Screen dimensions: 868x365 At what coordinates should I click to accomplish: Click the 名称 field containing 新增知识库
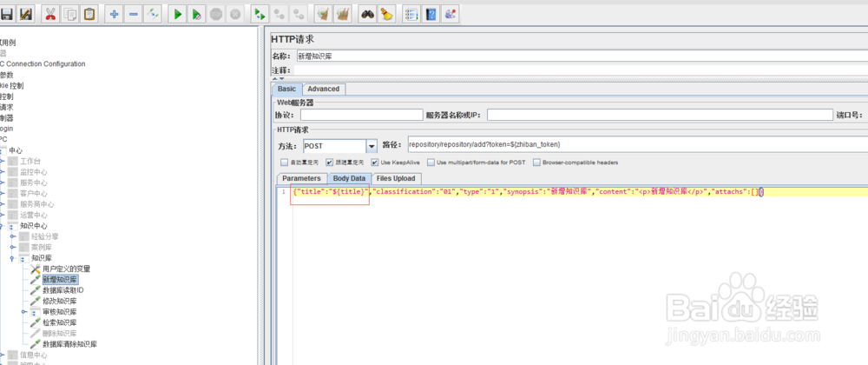tap(582, 56)
